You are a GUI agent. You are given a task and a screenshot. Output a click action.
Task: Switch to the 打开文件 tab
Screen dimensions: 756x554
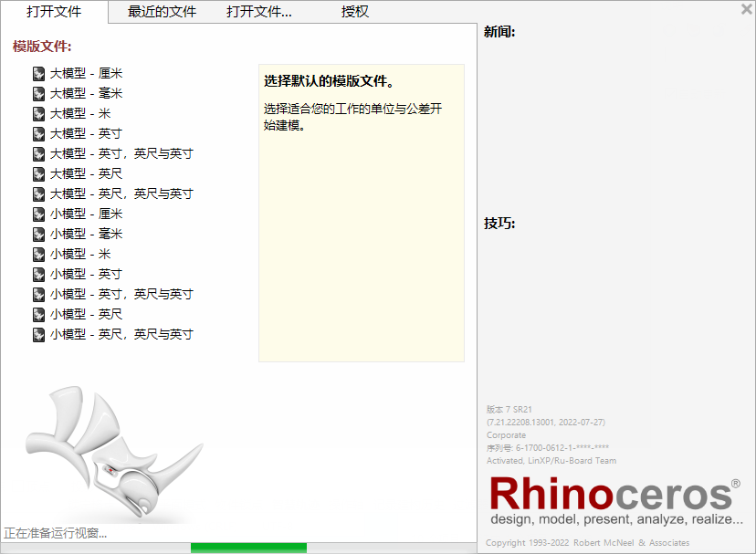click(x=54, y=12)
